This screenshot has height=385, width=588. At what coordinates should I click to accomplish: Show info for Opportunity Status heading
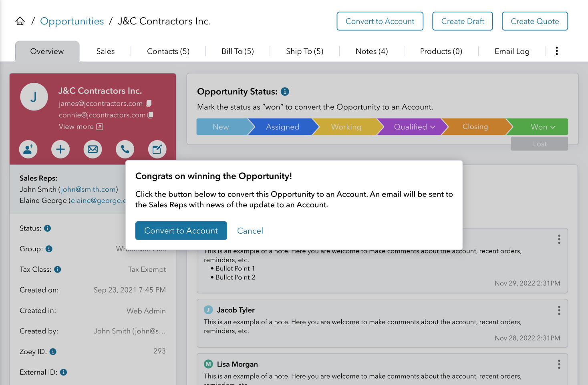coord(285,92)
